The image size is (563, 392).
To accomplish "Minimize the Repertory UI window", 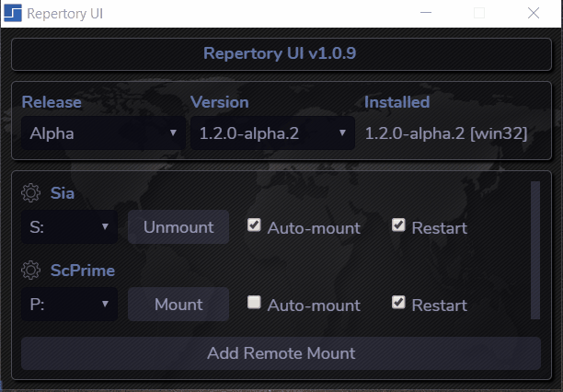I will coord(425,14).
